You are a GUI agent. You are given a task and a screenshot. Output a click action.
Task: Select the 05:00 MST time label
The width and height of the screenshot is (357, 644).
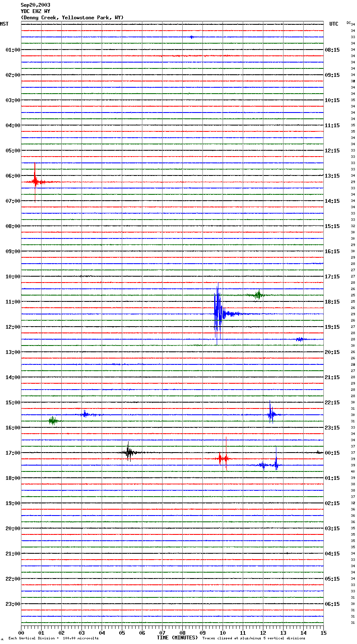pyautogui.click(x=13, y=151)
